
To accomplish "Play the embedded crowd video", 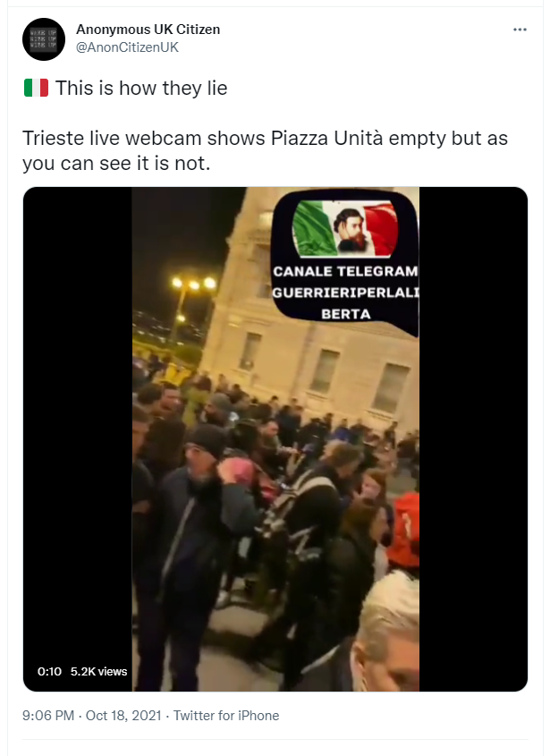I will pyautogui.click(x=275, y=438).
